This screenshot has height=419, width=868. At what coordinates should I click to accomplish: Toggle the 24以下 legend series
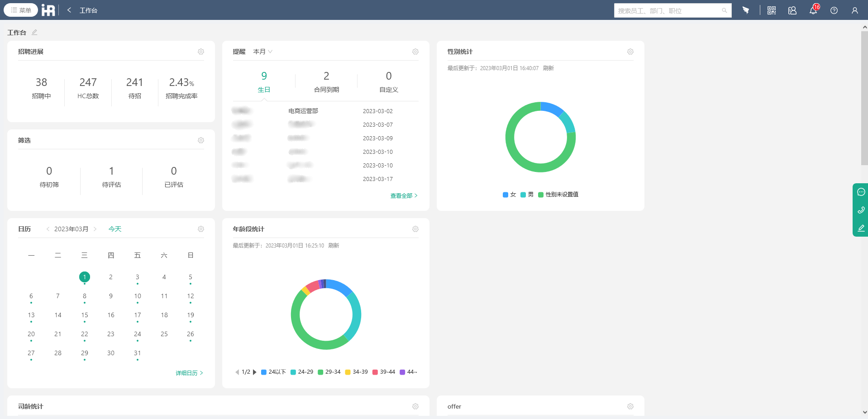(273, 372)
